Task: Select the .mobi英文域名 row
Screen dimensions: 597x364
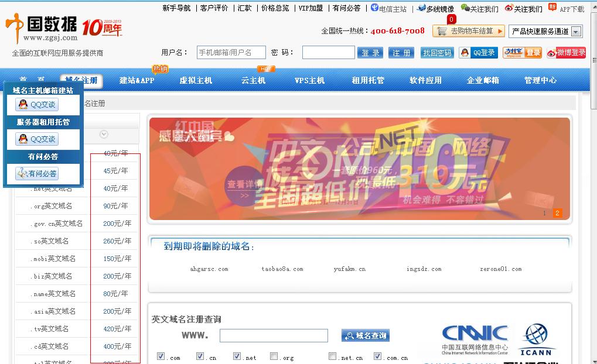Action: pos(76,259)
